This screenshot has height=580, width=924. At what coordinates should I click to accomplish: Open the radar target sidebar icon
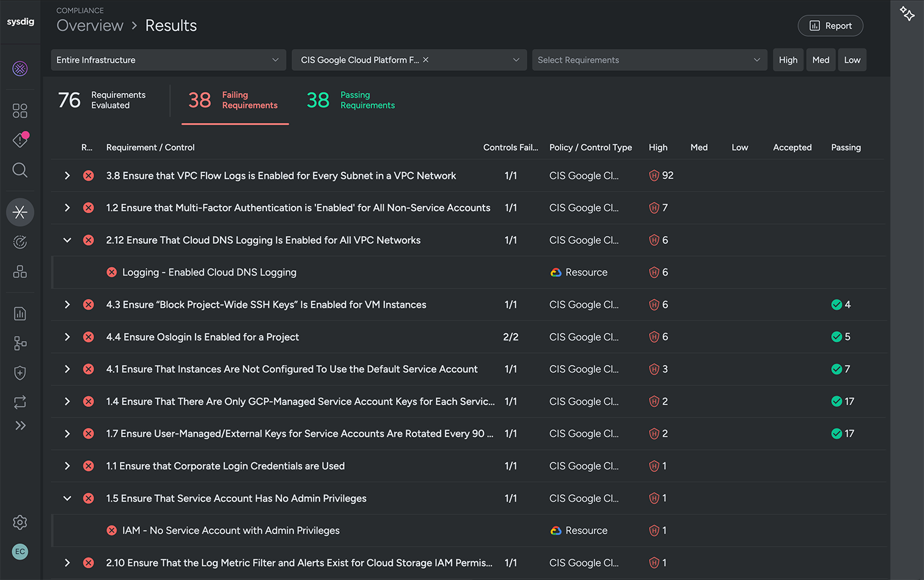pos(20,242)
